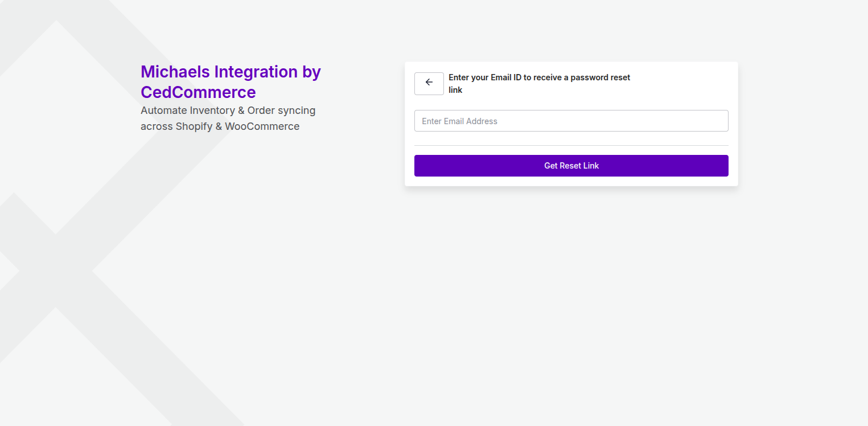
Task: Focus the Enter Email Address field
Action: tap(571, 121)
